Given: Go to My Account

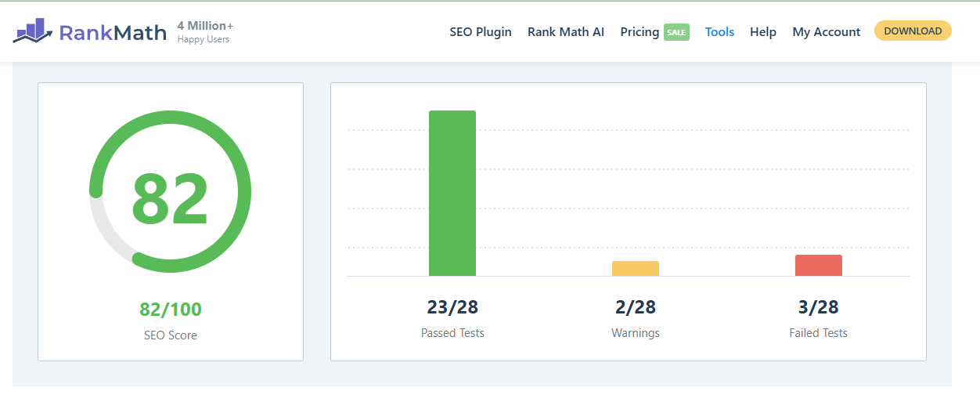Looking at the screenshot, I should click(x=827, y=32).
